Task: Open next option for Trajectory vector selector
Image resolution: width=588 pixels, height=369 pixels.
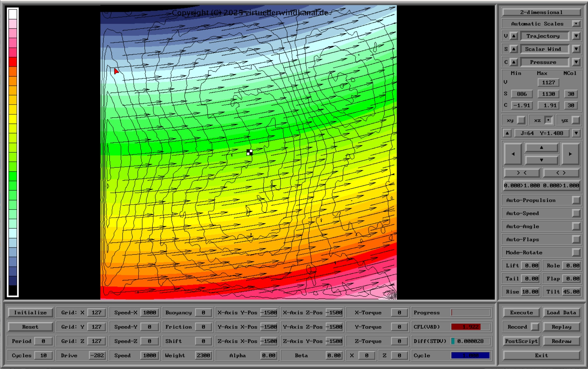Action: [576, 36]
